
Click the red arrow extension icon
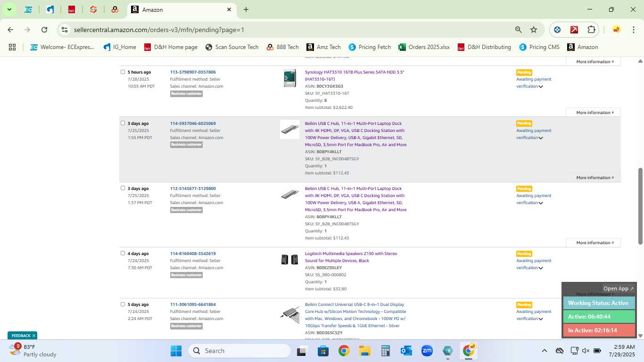coord(574,30)
